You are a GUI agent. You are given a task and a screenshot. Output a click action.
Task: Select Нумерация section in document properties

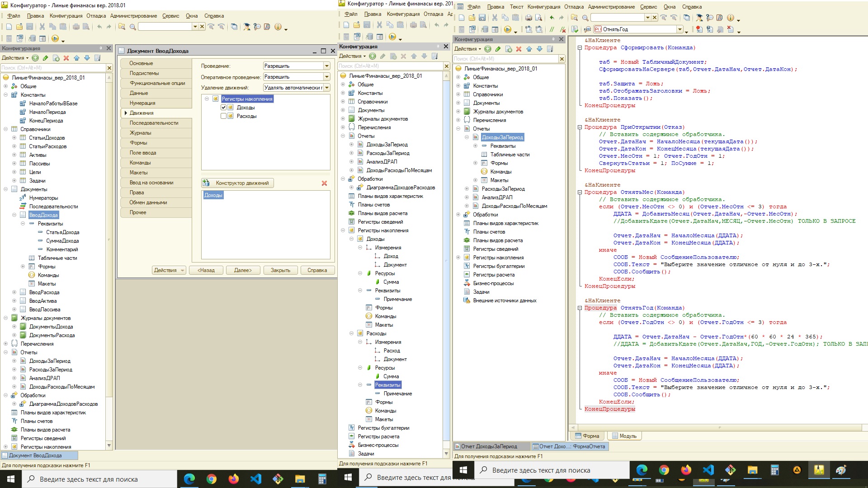[x=156, y=103]
